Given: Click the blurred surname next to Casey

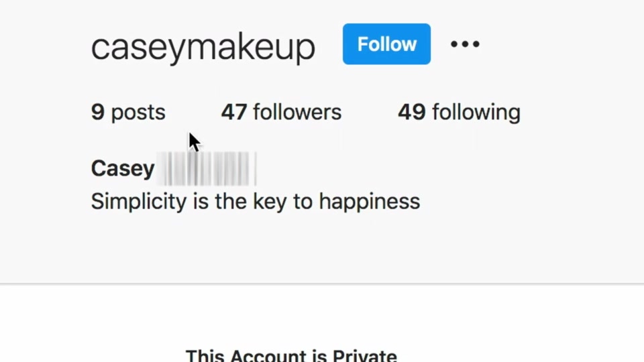Looking at the screenshot, I should coord(206,168).
